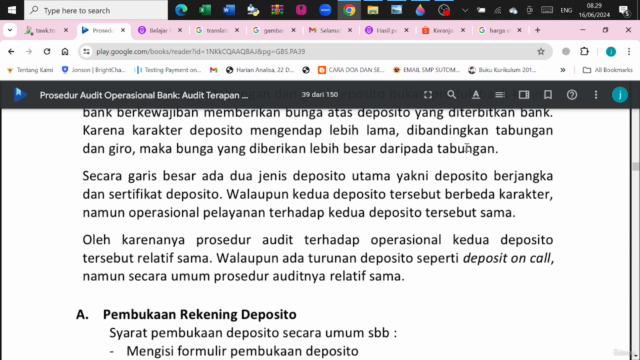Open Chrome's three-dot menu
The image size is (640, 360).
click(629, 51)
